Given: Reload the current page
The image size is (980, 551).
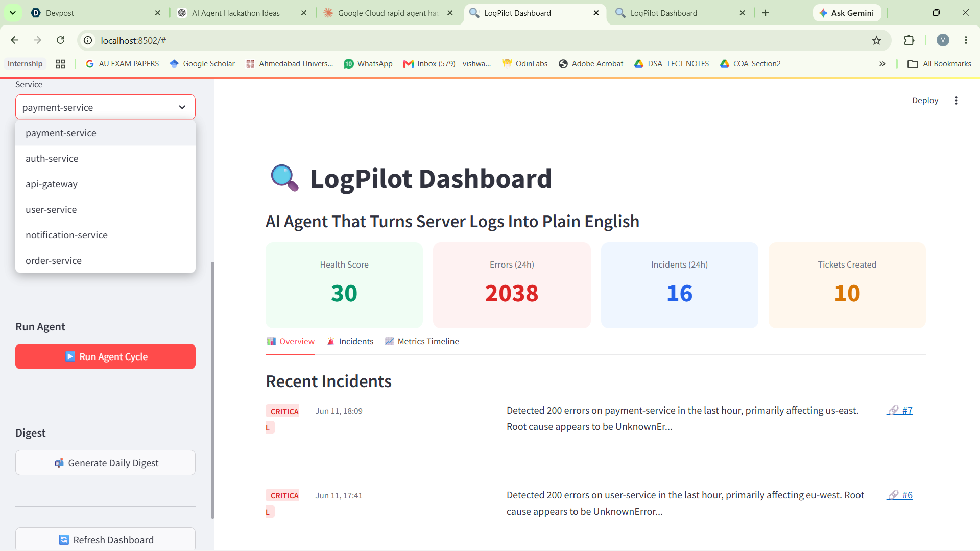Looking at the screenshot, I should pos(60,40).
